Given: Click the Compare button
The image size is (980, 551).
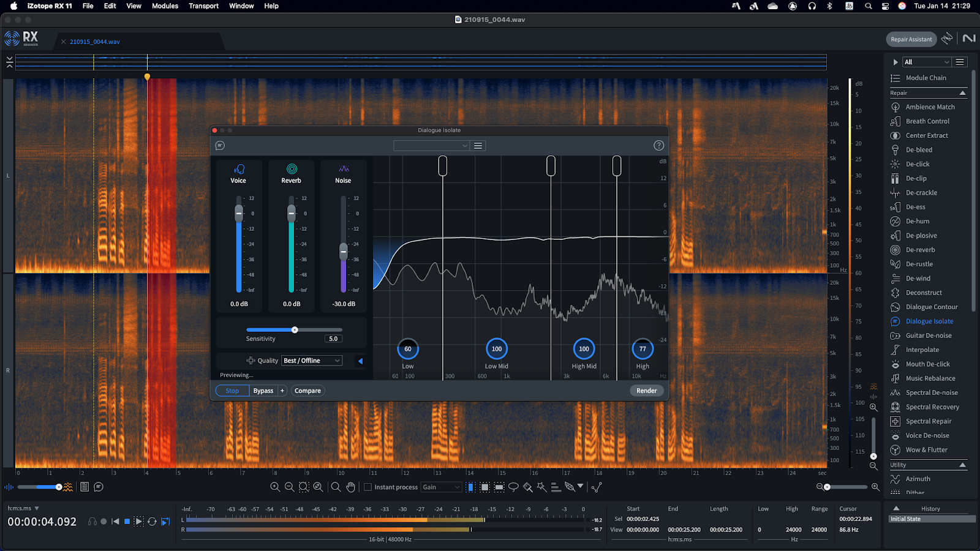Looking at the screenshot, I should 307,391.
